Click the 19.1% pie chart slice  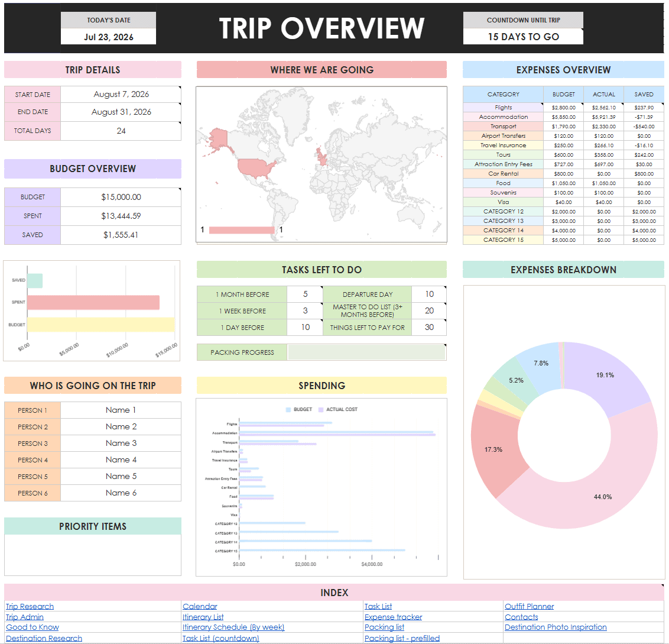[x=605, y=375]
